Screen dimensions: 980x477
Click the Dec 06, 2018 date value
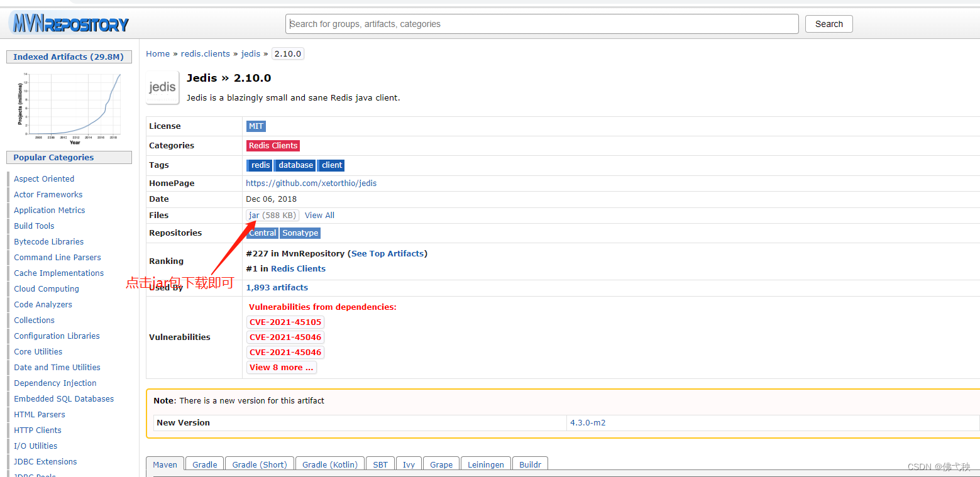271,199
